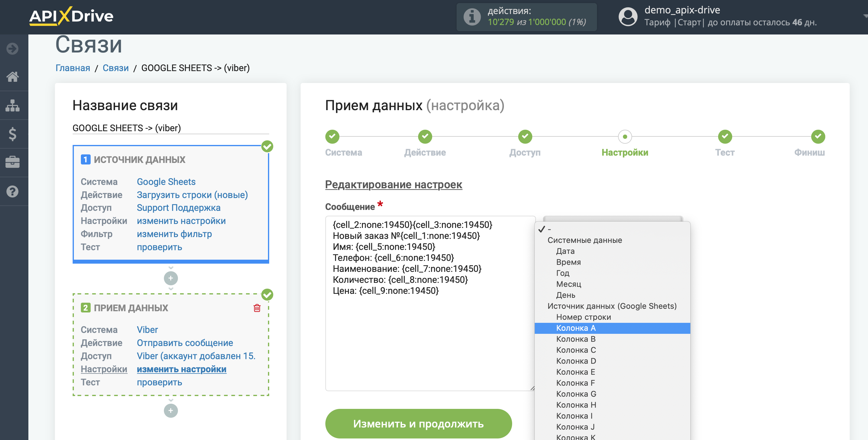
Task: Choose Колонка A option
Action: point(612,328)
